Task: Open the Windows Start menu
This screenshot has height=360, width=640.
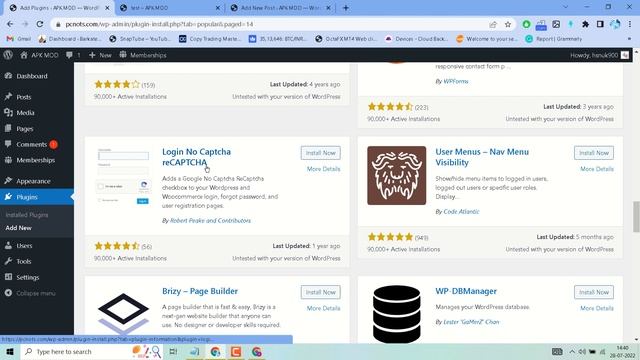Action: [10, 351]
